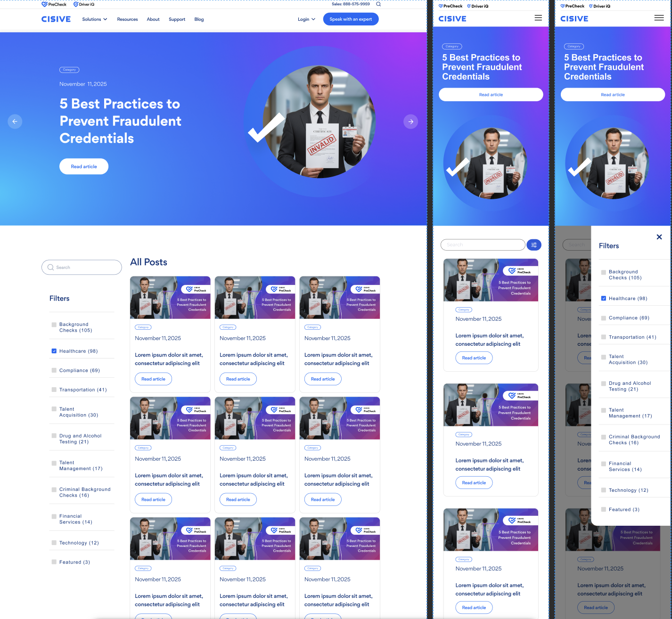Click the desktop Search input field
Image resolution: width=672 pixels, height=619 pixels.
click(x=82, y=267)
